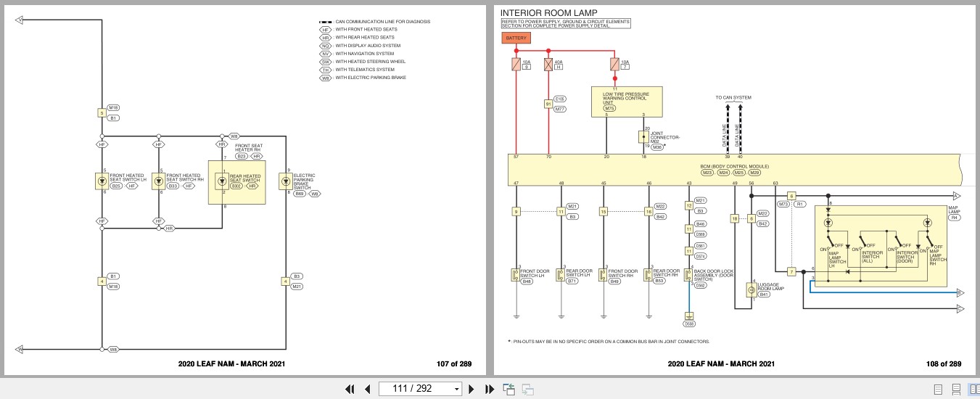Go back to the previous view
This screenshot has width=980, height=399.
tap(509, 389)
